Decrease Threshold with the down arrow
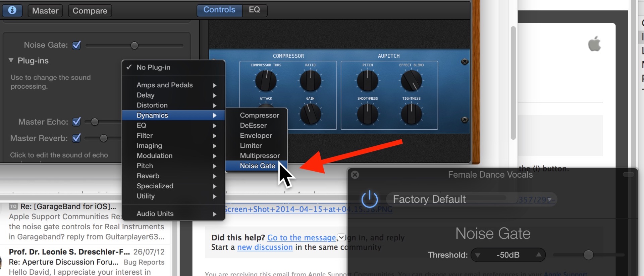644x276 pixels. [478, 255]
